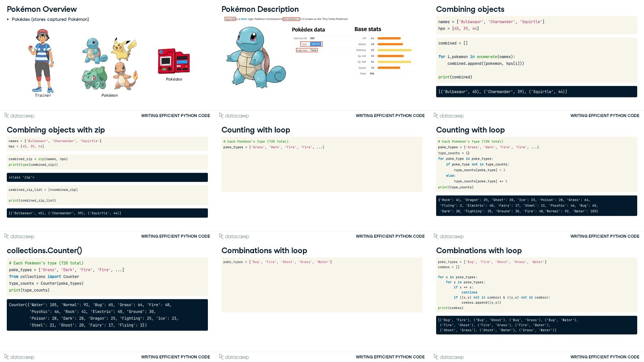This screenshot has width=644, height=362.
Task: Click the italic 'Trainer' caption
Action: point(43,96)
